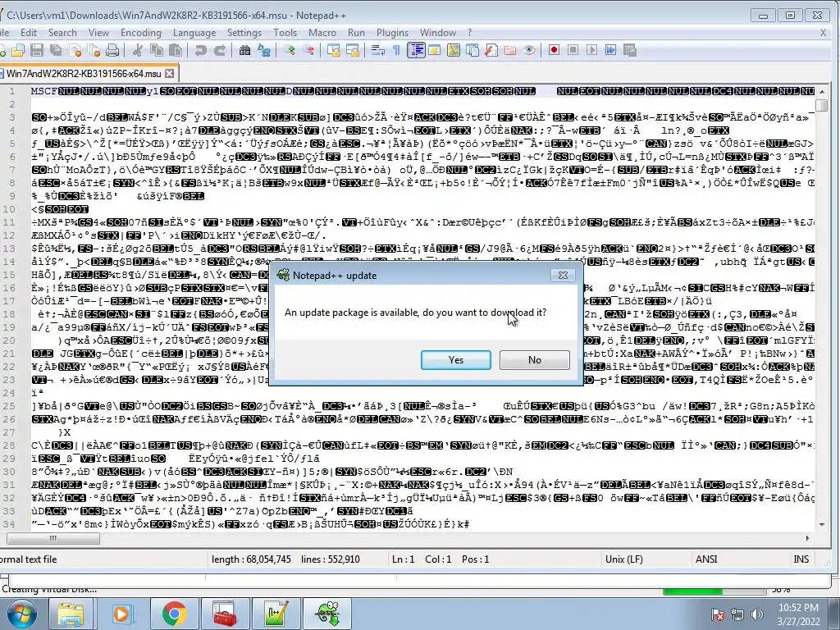This screenshot has height=630, width=840.
Task: Open the Function List icon
Action: pyautogui.click(x=491, y=50)
